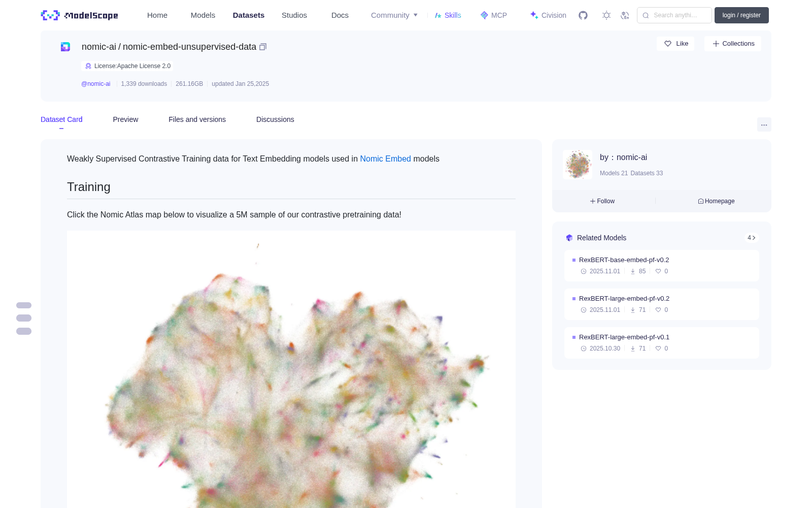
Task: Add dataset to Collections
Action: (x=733, y=44)
